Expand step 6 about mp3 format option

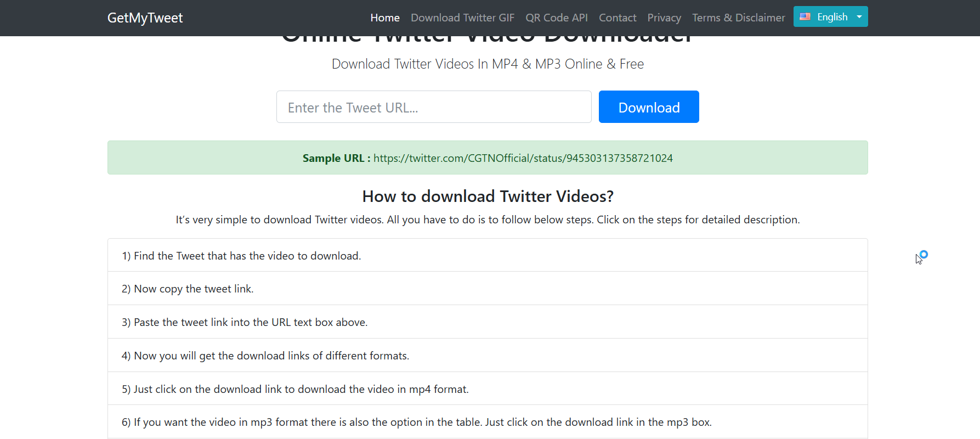coord(416,423)
